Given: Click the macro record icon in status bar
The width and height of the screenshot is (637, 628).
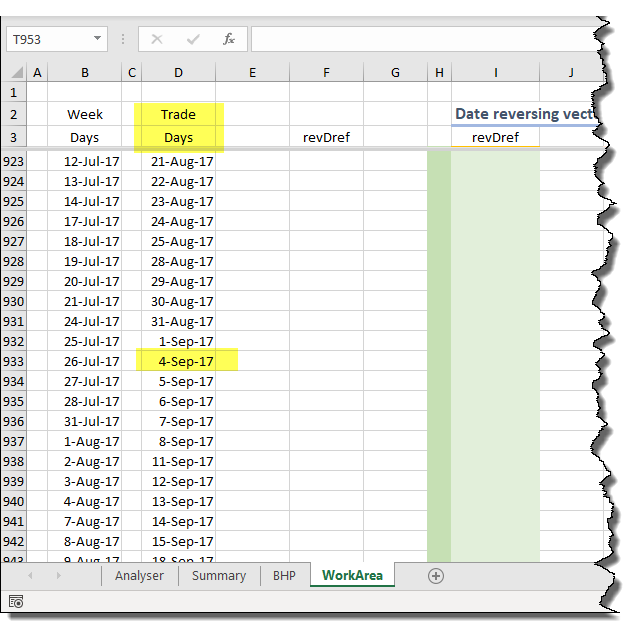Looking at the screenshot, I should pos(16,601).
